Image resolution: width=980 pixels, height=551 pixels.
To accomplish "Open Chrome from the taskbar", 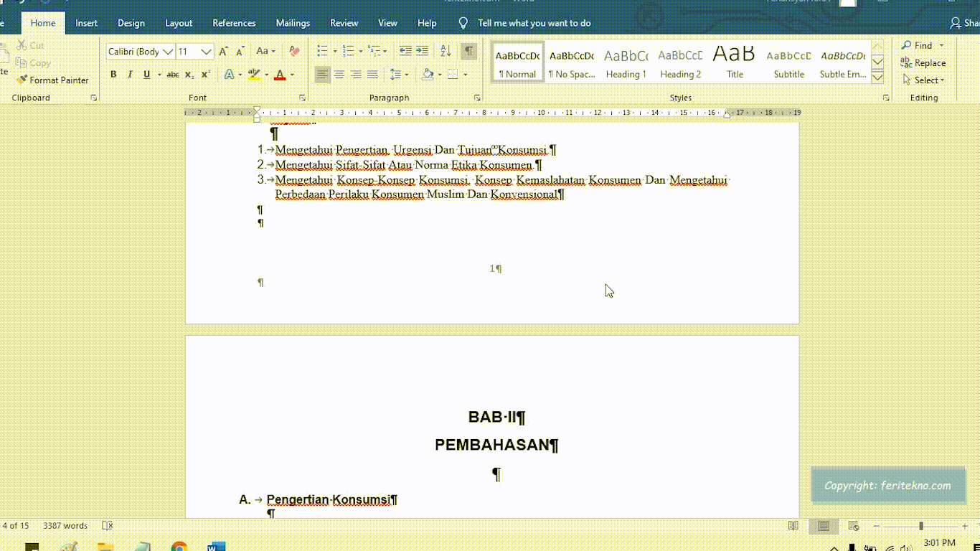I will [x=179, y=547].
